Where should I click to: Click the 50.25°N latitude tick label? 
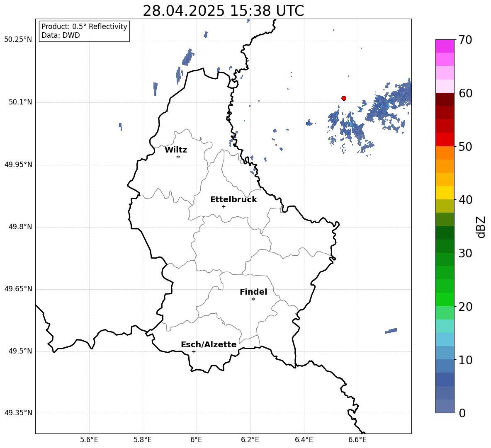(18, 40)
